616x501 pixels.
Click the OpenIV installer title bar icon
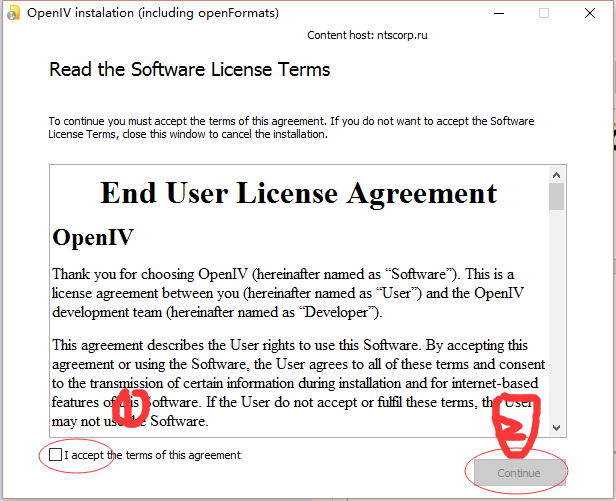click(13, 13)
